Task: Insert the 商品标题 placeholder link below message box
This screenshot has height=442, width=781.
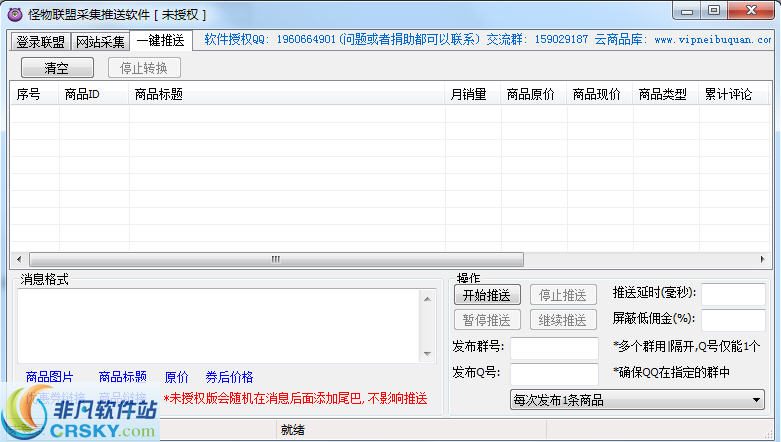Action: tap(123, 377)
